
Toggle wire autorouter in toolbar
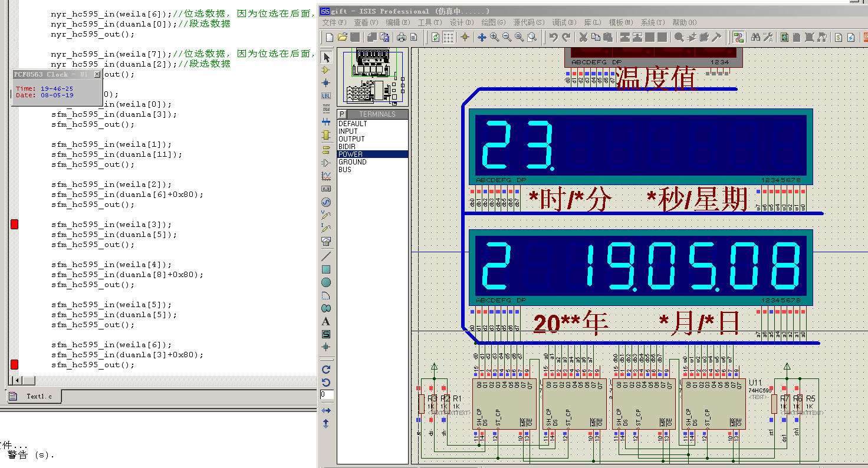tap(738, 37)
